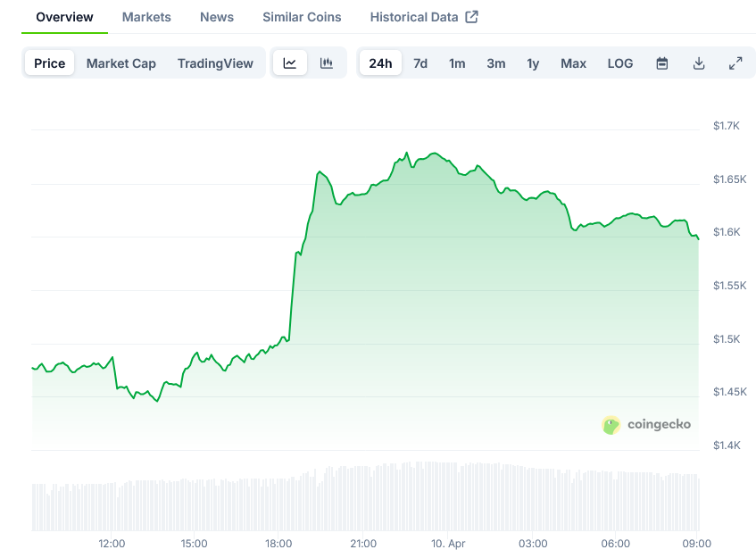Switch to candlestick chart icon

[327, 63]
